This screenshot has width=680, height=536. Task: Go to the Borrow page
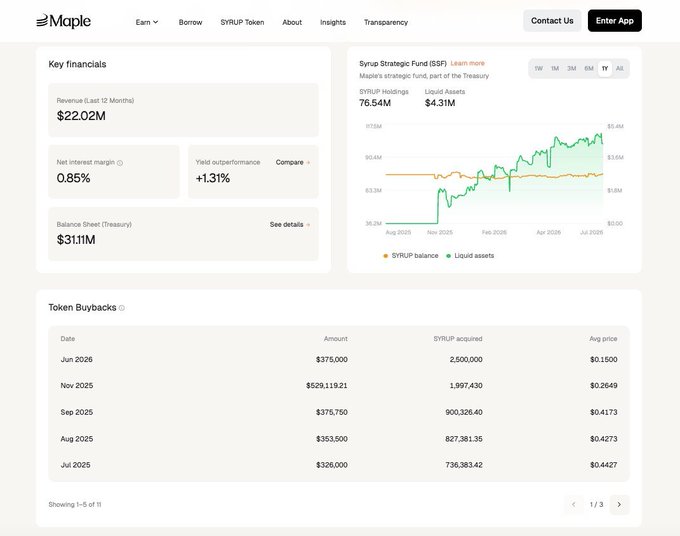tap(190, 22)
